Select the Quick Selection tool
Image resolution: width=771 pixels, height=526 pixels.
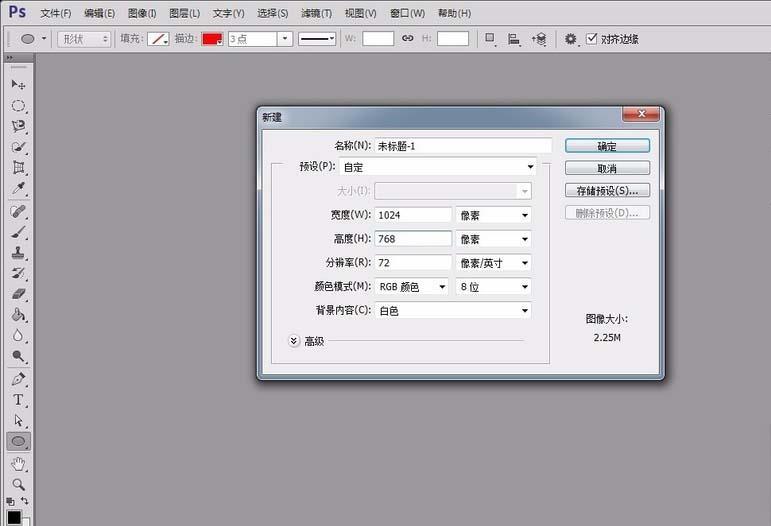click(18, 147)
